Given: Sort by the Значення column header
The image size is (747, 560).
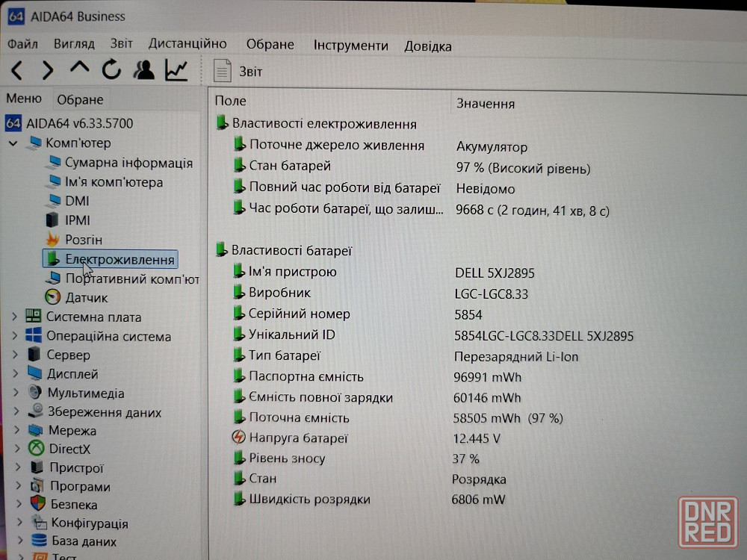Looking at the screenshot, I should [486, 103].
